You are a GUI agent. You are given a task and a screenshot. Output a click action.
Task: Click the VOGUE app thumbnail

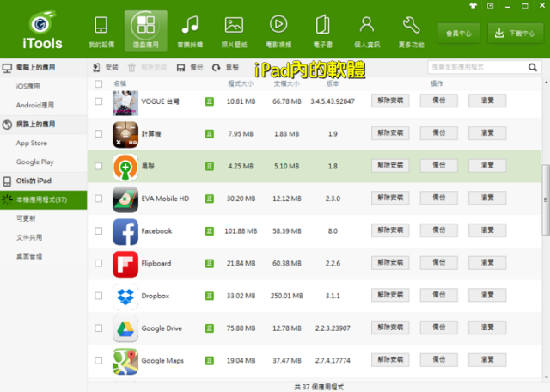[125, 103]
